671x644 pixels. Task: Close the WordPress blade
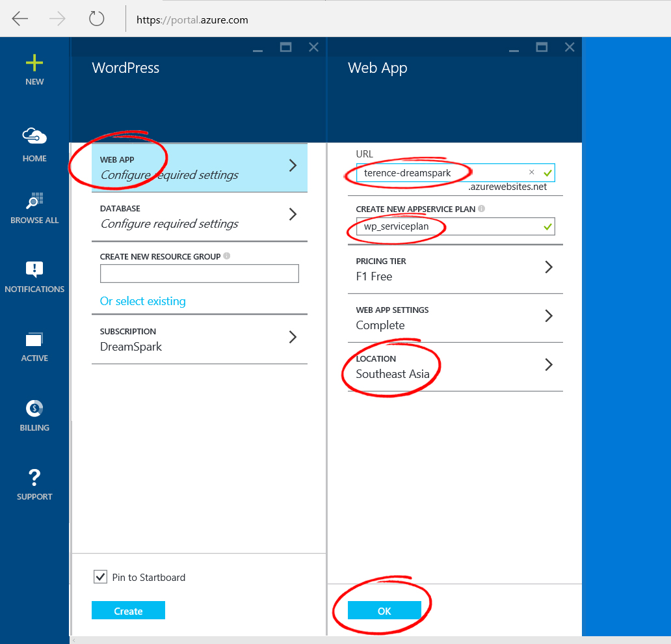tap(313, 47)
